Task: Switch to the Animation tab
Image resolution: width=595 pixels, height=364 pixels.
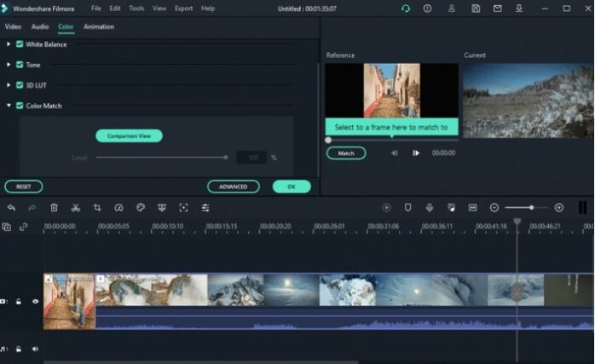Action: click(99, 26)
